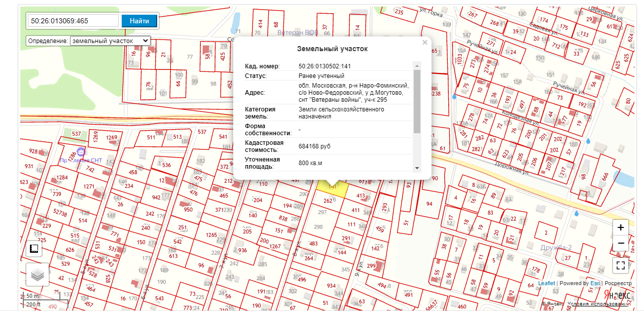The width and height of the screenshot is (644, 311).
Task: Open the Leaflet attribution link
Action: point(546,284)
